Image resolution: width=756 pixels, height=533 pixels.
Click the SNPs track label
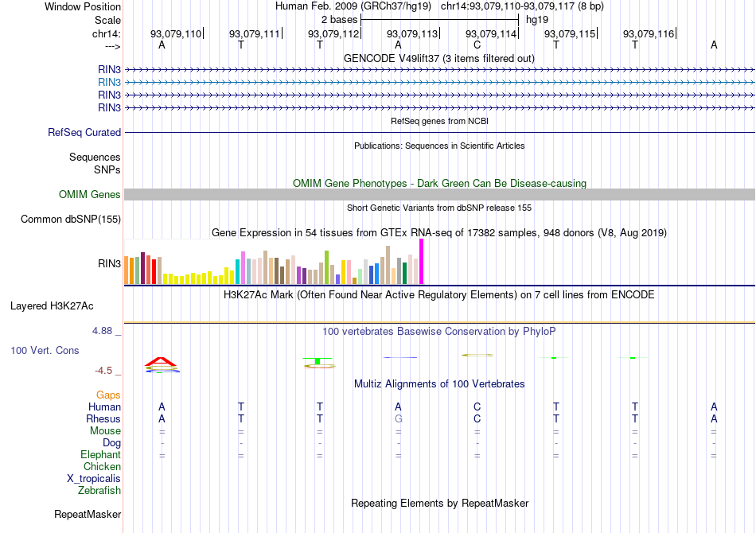click(107, 169)
